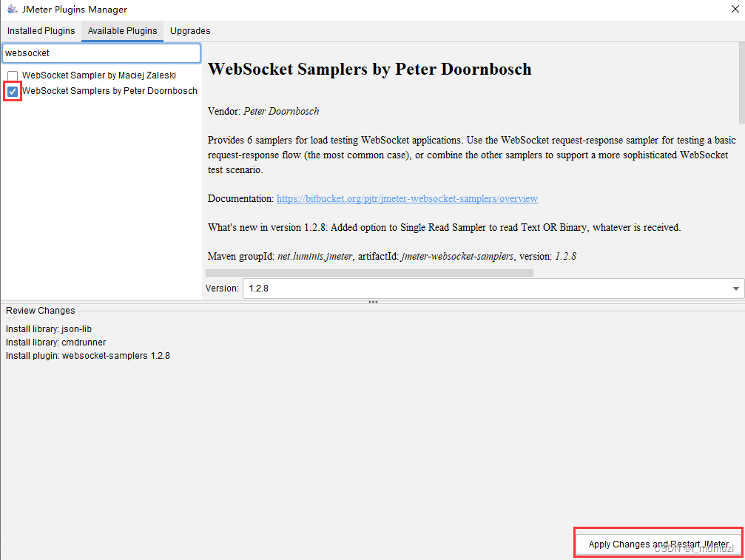The width and height of the screenshot is (745, 560).
Task: Click the split pane divider handle dots
Action: (373, 302)
